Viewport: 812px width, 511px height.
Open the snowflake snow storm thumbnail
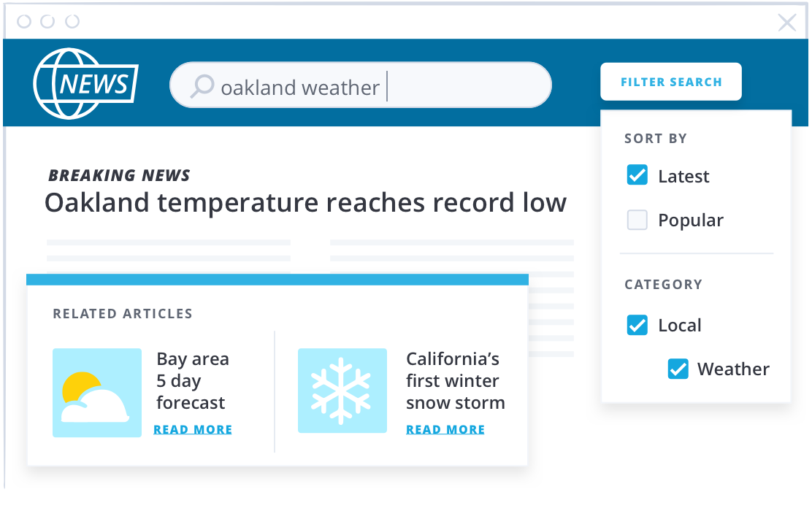point(342,391)
